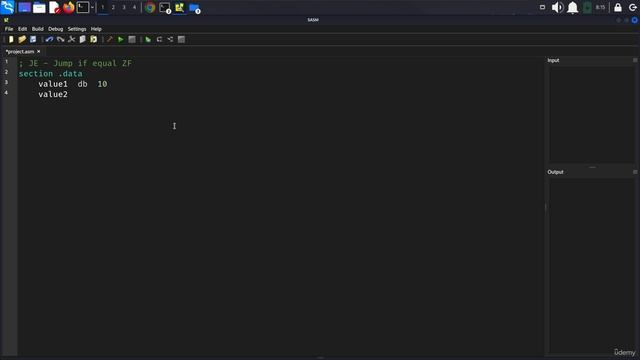This screenshot has height=360, width=640.
Task: Click the Step over debug icon
Action: pos(159,39)
